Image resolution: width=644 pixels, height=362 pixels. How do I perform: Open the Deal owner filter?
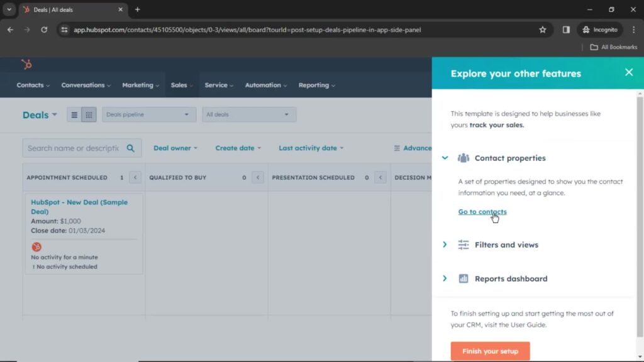[x=175, y=148]
